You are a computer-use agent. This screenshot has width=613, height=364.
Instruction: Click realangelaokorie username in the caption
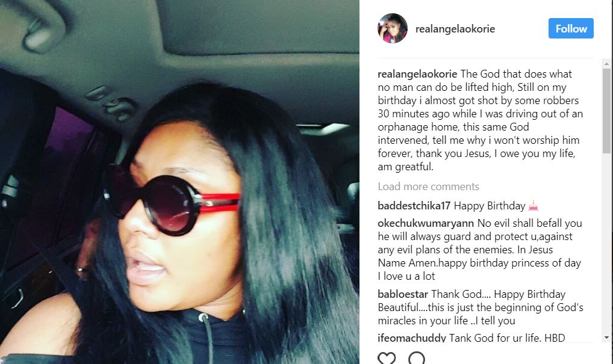click(x=417, y=74)
